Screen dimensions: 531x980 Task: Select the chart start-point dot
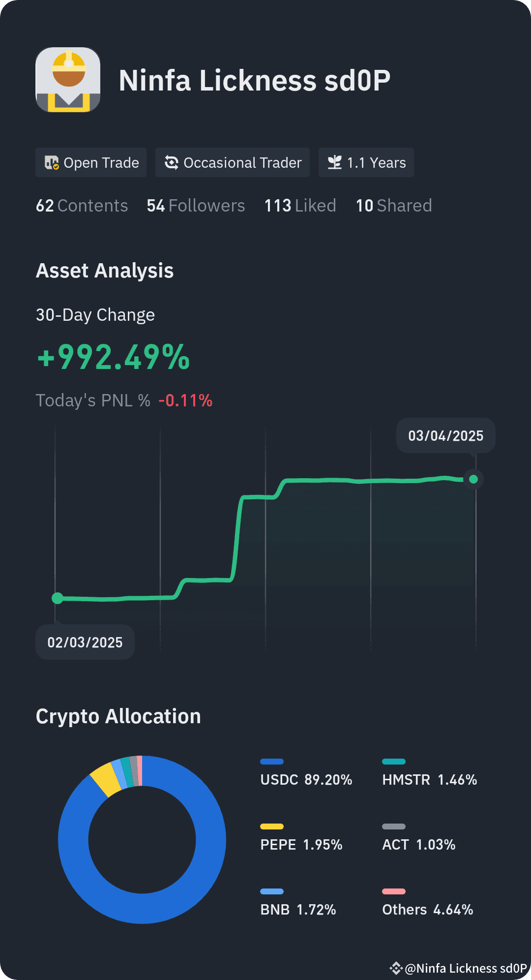[x=58, y=598]
